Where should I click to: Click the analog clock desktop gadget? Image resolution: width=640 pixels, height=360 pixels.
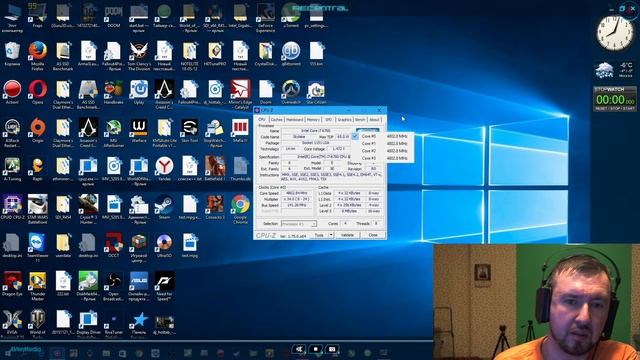[x=615, y=33]
